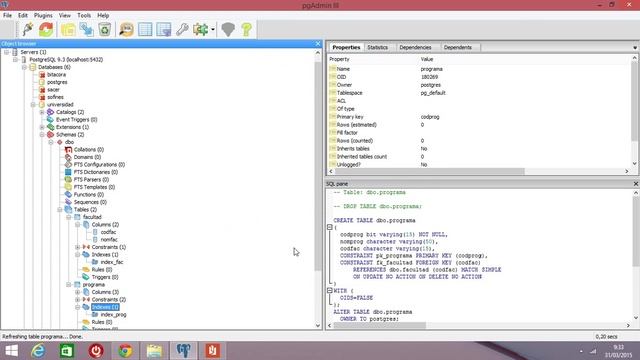Select the nomfac column

click(109, 240)
